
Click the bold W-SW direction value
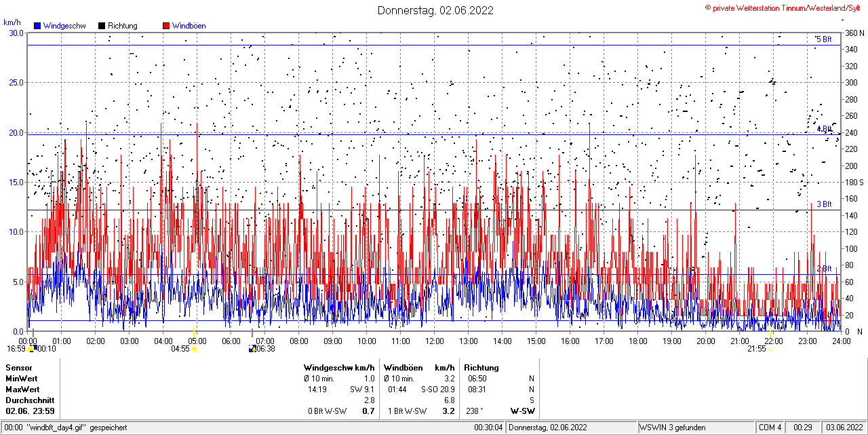(523, 411)
